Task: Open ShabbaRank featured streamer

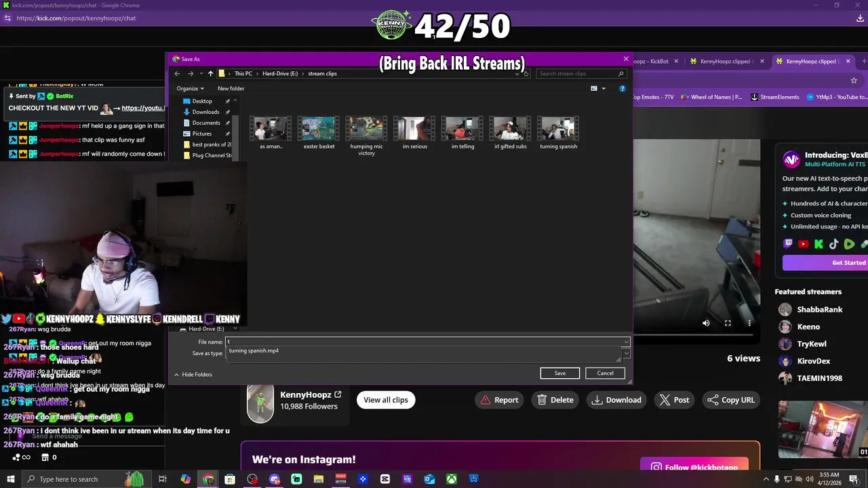Action: (811, 309)
